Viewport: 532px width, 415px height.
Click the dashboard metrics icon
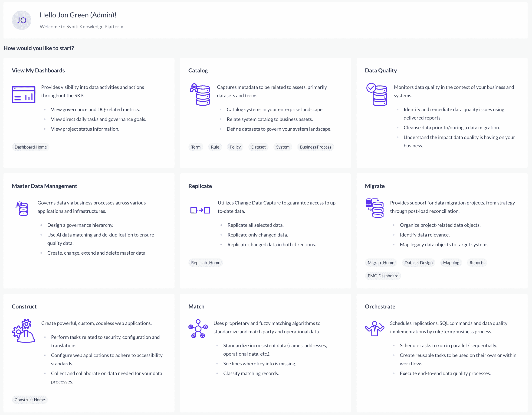click(23, 94)
